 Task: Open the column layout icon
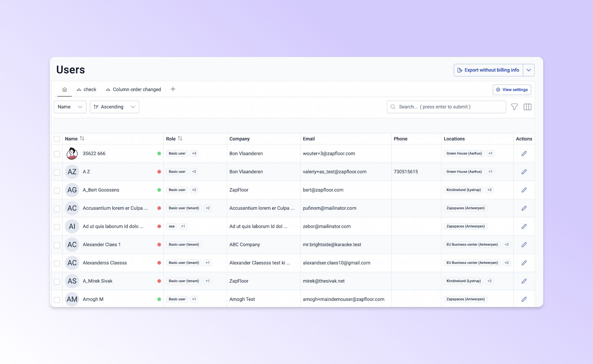527,107
